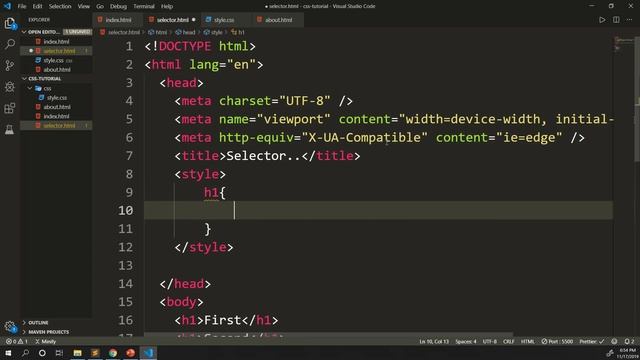The image size is (640, 360).
Task: Open the File menu
Action: (x=22, y=6)
